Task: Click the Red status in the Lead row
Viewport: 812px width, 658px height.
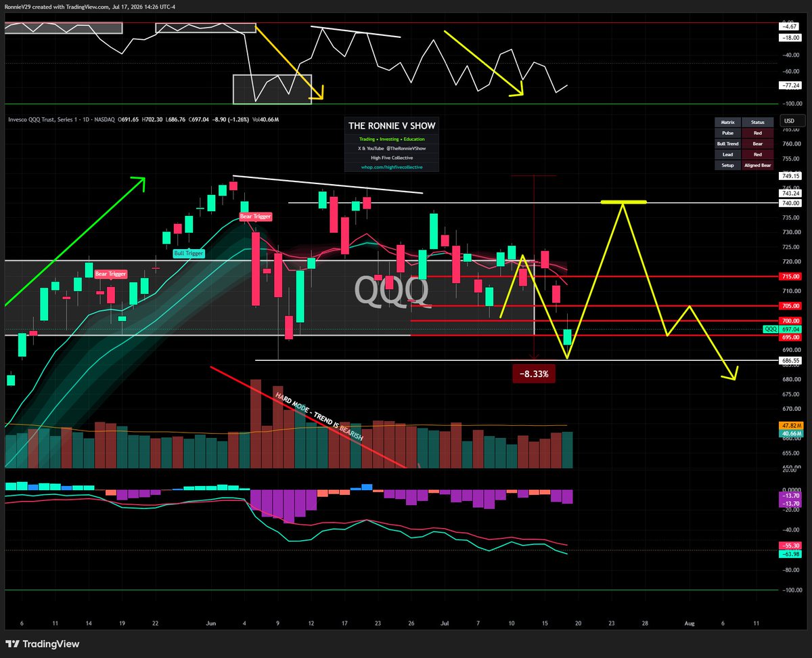Action: point(757,154)
